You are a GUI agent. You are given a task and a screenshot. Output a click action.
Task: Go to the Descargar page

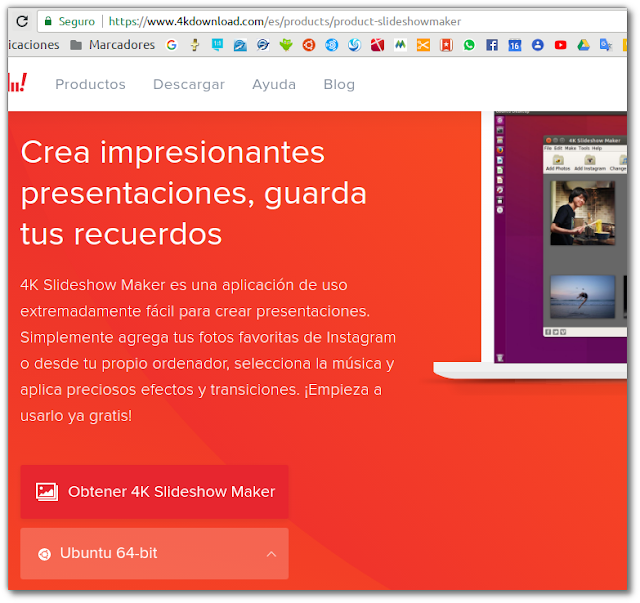coord(189,84)
